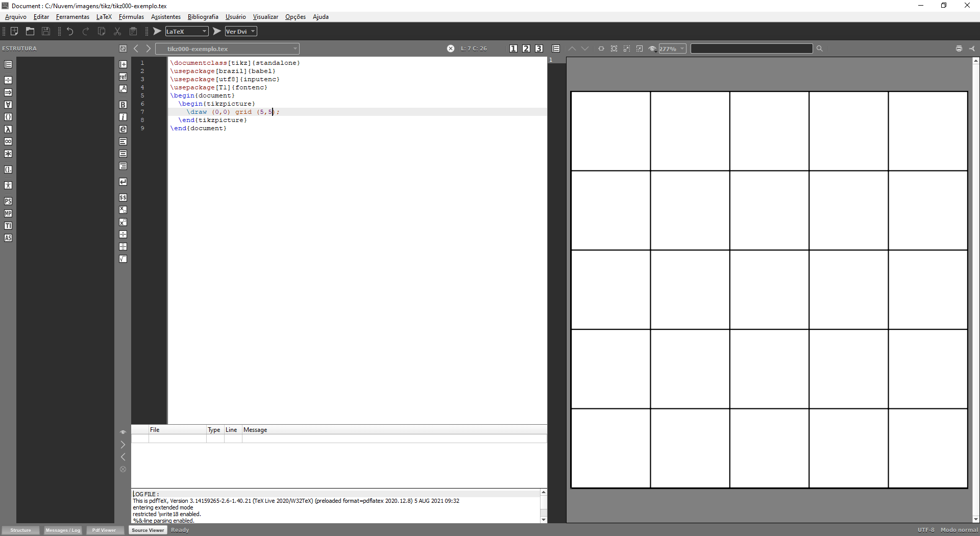Open the Ferramentas menu

pyautogui.click(x=72, y=17)
